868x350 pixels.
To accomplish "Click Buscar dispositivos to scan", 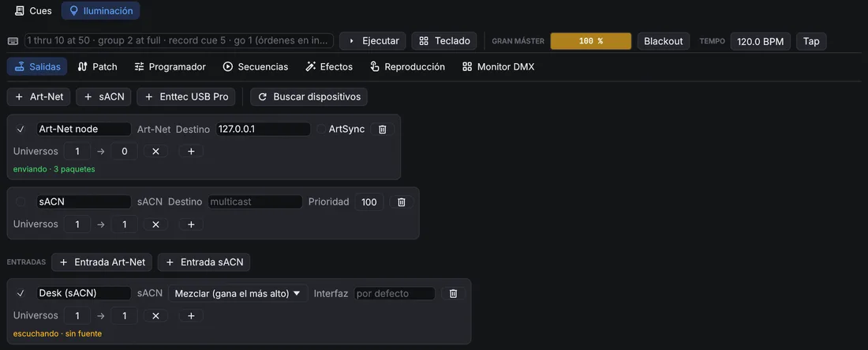I will [x=309, y=96].
